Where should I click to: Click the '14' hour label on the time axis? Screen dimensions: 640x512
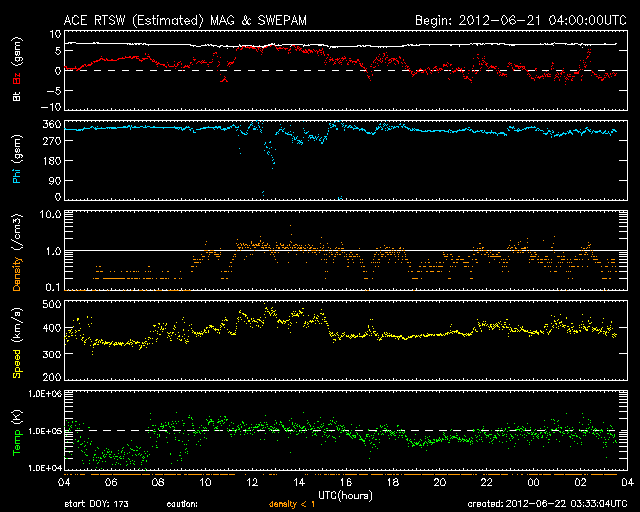(x=299, y=482)
